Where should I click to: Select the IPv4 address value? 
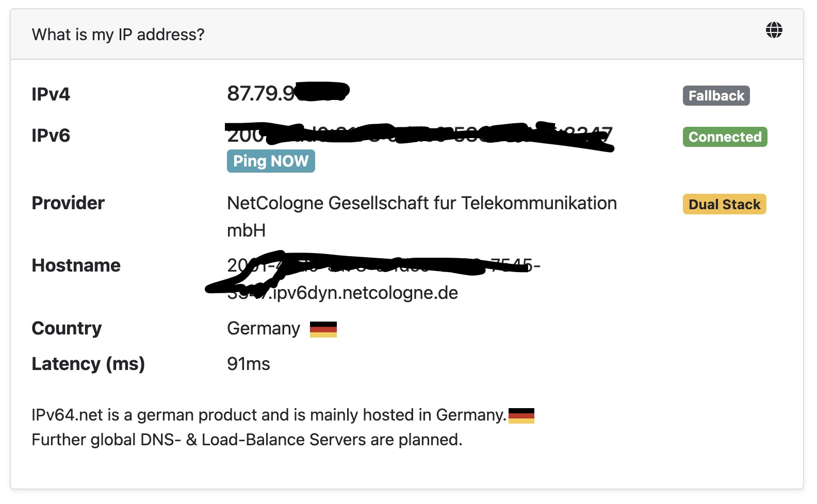tap(288, 93)
